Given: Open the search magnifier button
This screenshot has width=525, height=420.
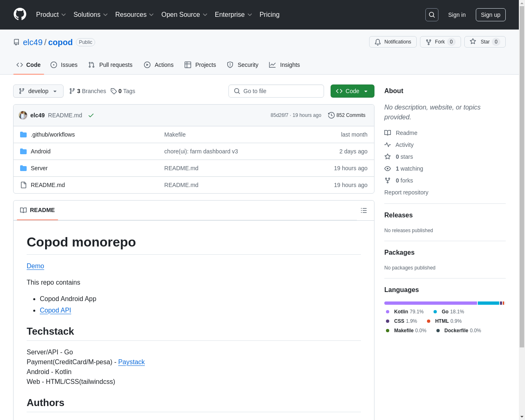Looking at the screenshot, I should tap(432, 15).
